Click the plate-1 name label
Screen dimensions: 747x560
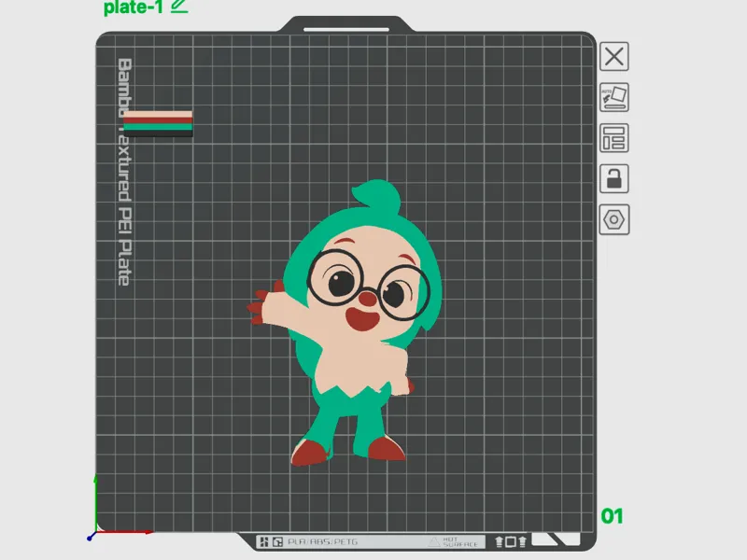133,7
